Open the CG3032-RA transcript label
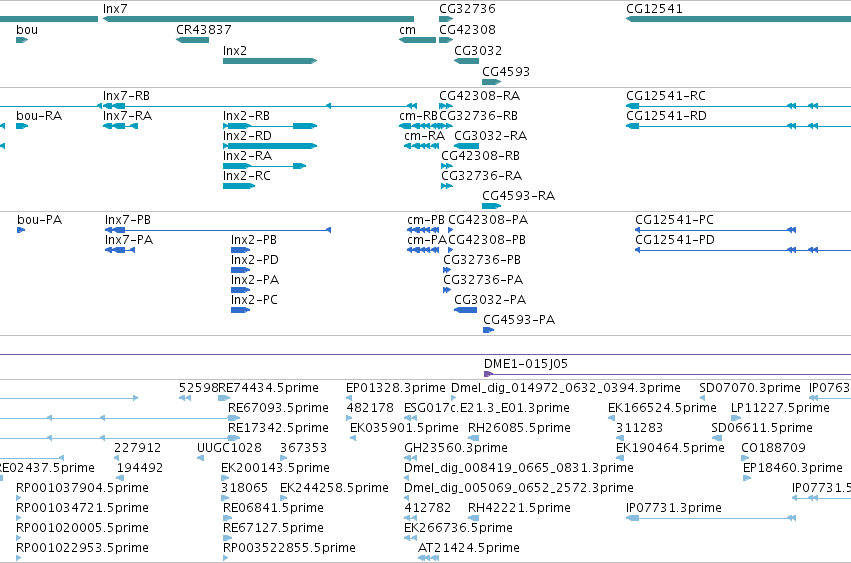Screen dimensions: 851x563 point(490,136)
